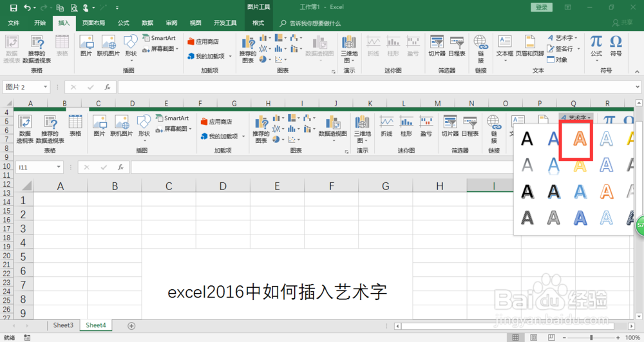Switch to the 页面布局 tab

pyautogui.click(x=93, y=23)
